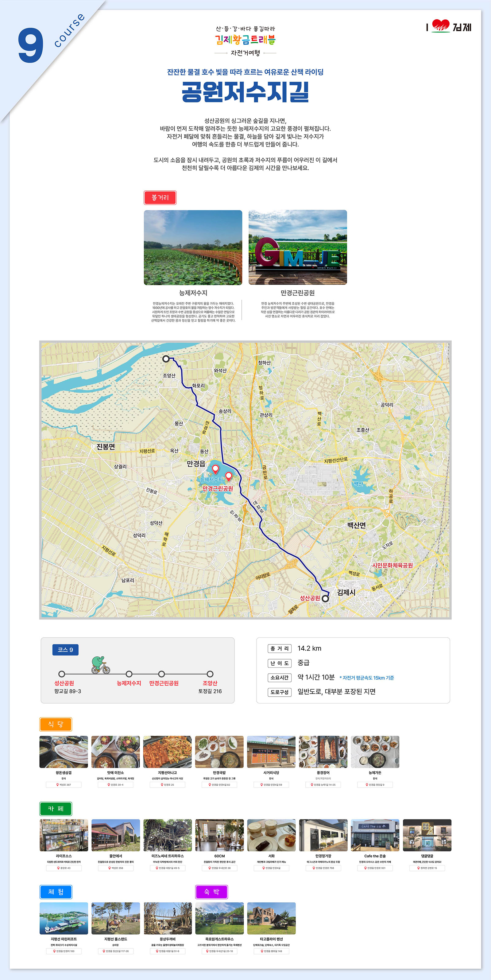Click the 숙박 purple section label
This screenshot has width=491, height=980.
point(211,892)
